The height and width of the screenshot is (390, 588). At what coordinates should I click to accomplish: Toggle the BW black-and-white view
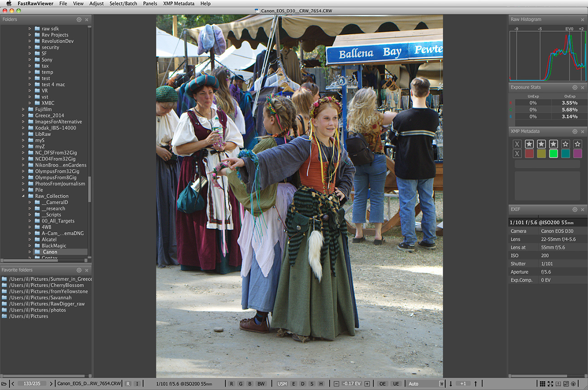[x=261, y=384]
